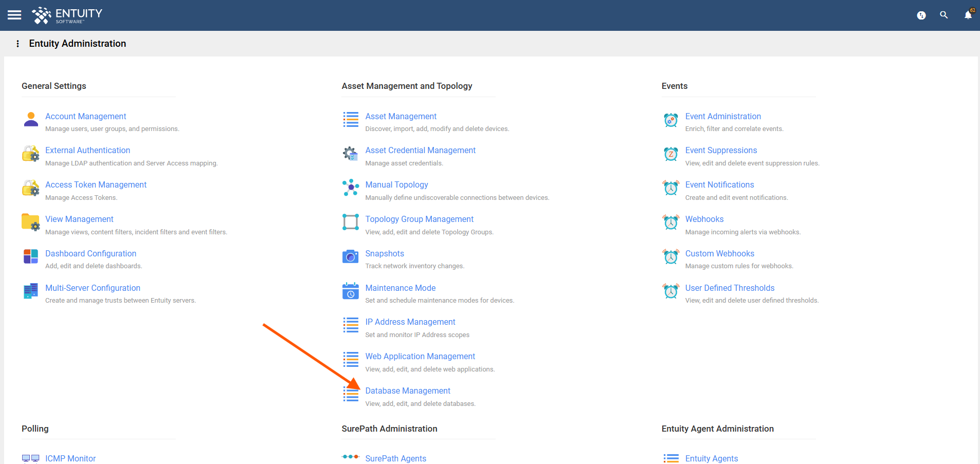Click 'View, add, edit, and delete databases.' description
The width and height of the screenshot is (980, 464).
click(x=420, y=404)
